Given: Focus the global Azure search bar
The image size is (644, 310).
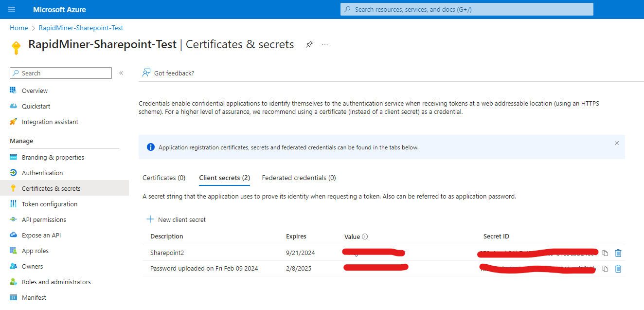Looking at the screenshot, I should pyautogui.click(x=467, y=9).
